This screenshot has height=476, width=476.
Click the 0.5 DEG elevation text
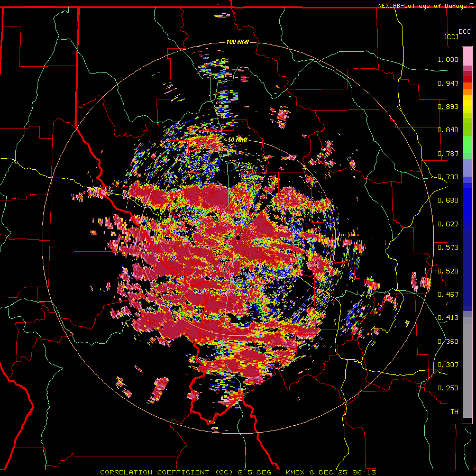coord(254,472)
